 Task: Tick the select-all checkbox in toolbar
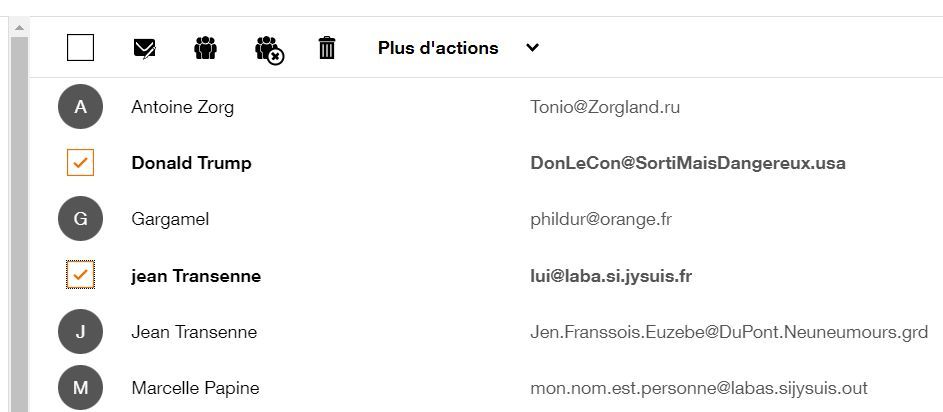click(80, 47)
